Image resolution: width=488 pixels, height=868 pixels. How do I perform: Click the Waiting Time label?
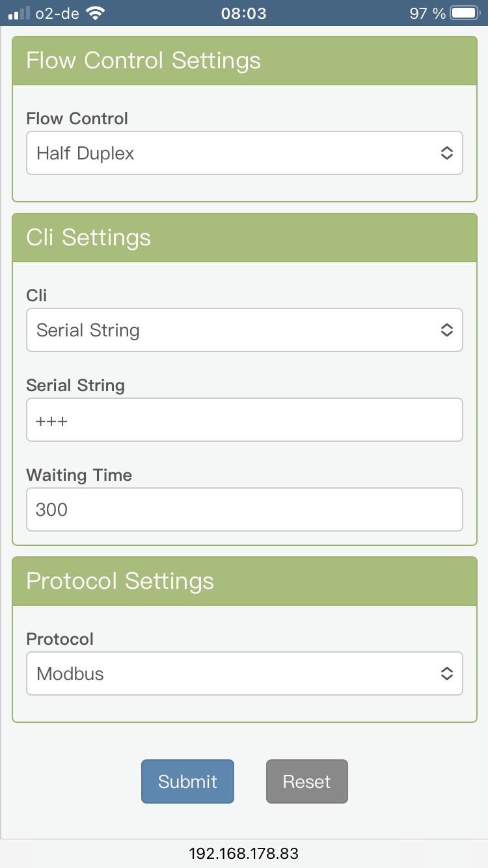coord(79,475)
